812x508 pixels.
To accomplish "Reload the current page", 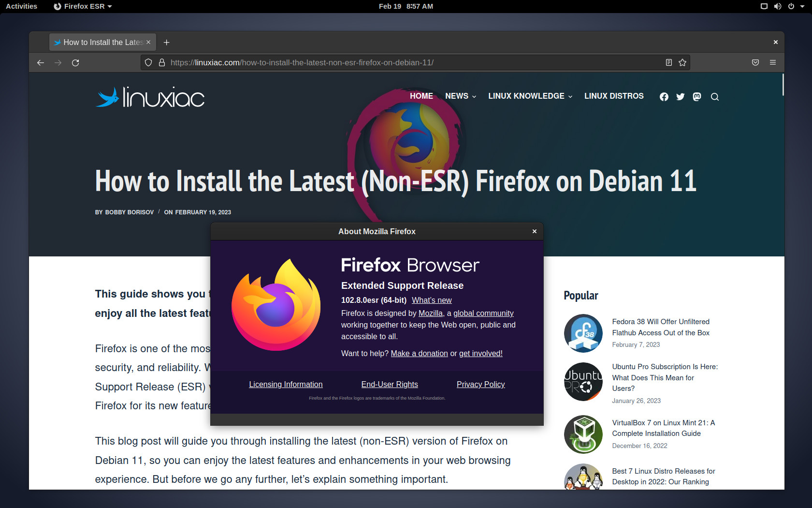I will [75, 63].
